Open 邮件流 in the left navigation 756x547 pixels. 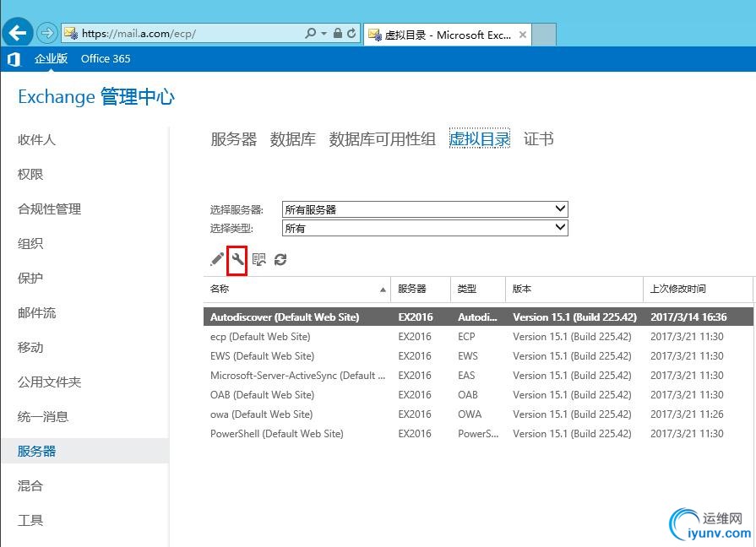click(x=36, y=313)
